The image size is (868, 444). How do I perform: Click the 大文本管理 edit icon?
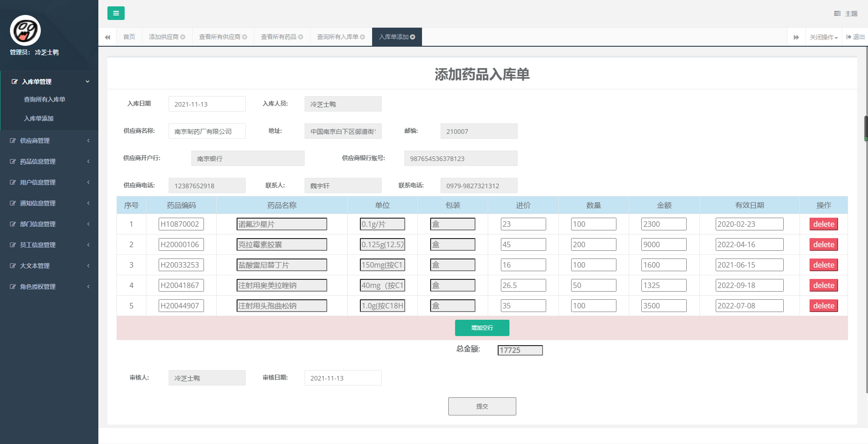point(13,266)
